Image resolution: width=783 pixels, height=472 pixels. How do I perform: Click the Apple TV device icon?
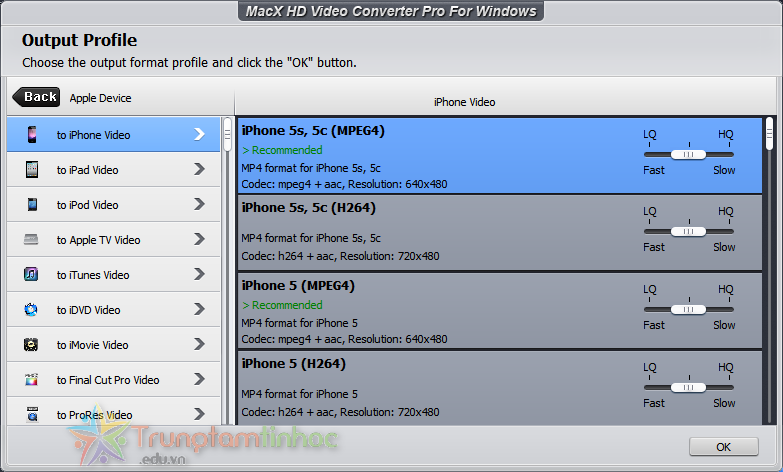point(31,240)
